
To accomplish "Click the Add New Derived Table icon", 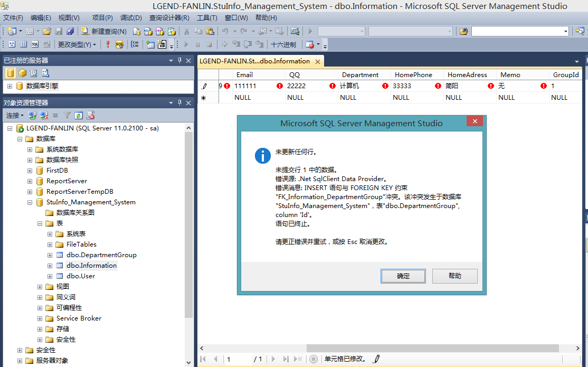I will pos(162,44).
